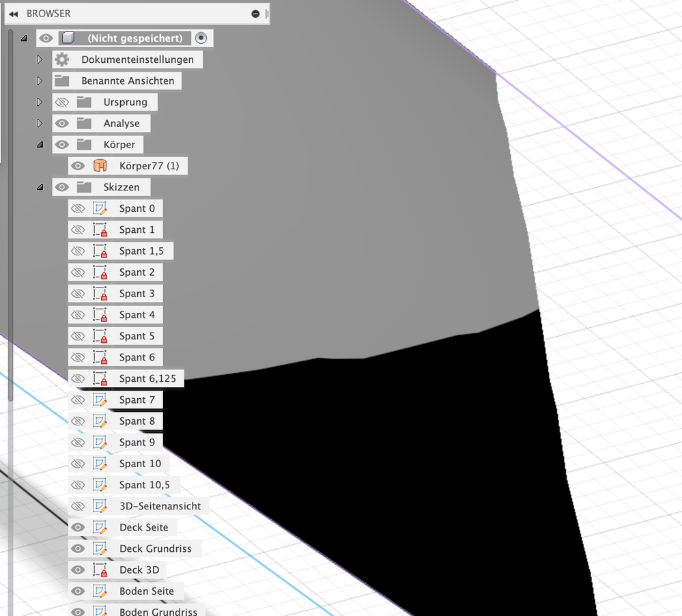Show the hidden Spant 10 sketch
This screenshot has height=616, width=682.
pos(78,464)
